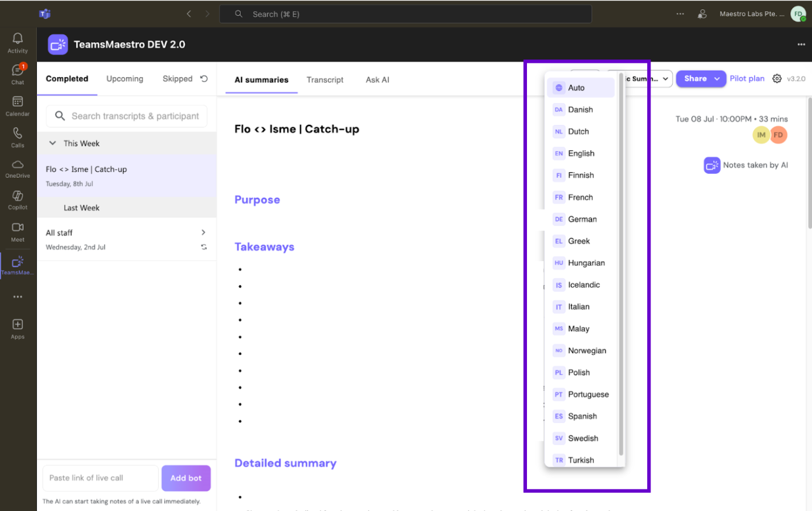Open the AI summaries tab

261,80
